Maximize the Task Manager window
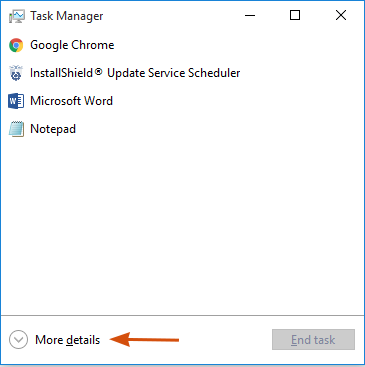This screenshot has width=365, height=367. tap(295, 15)
